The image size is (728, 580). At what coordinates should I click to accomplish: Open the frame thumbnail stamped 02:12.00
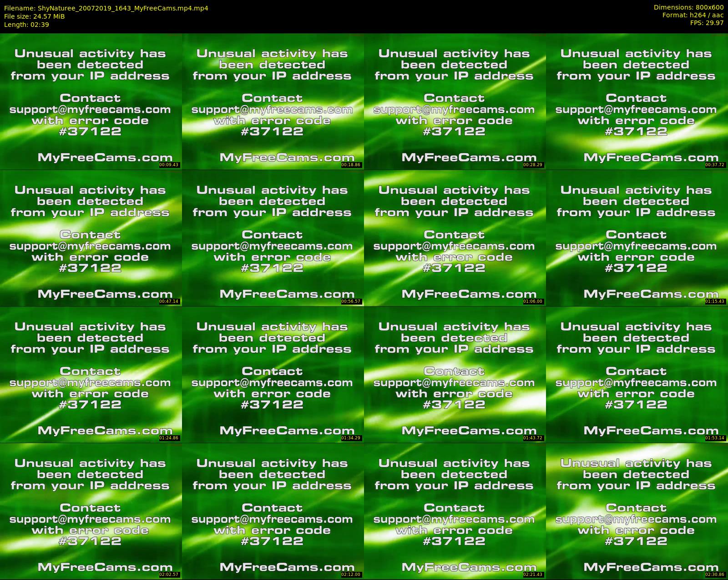pyautogui.click(x=273, y=511)
